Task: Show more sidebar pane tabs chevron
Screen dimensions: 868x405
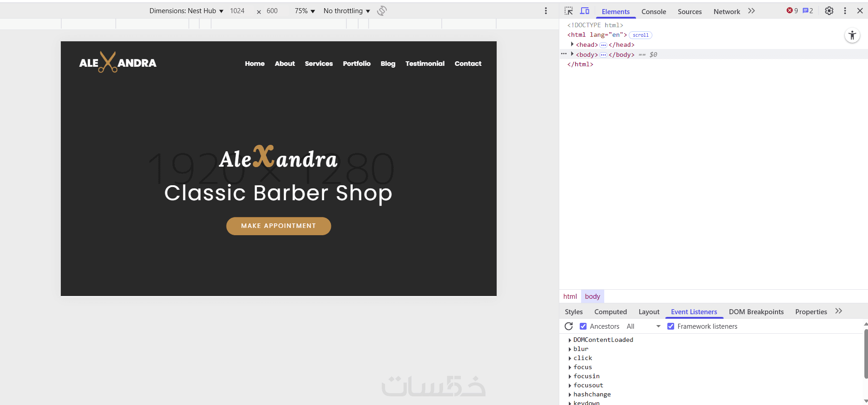Action: tap(838, 311)
